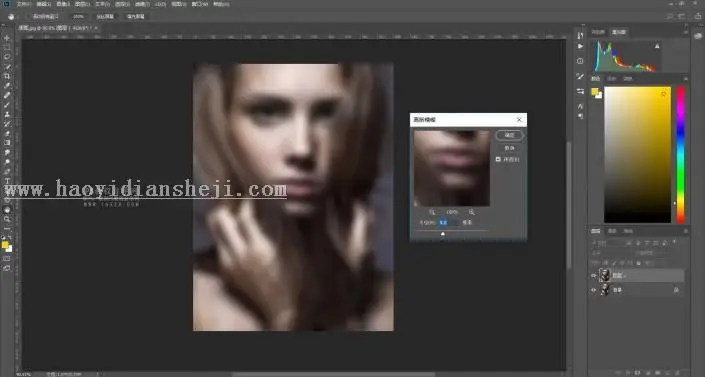Toggle visibility of the Background layer
The height and width of the screenshot is (377, 705).
(x=593, y=290)
